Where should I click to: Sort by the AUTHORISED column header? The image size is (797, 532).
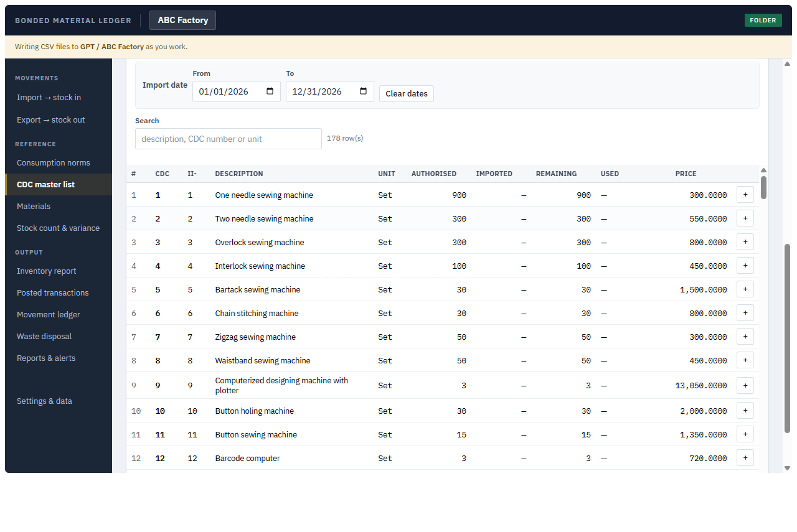(x=433, y=174)
